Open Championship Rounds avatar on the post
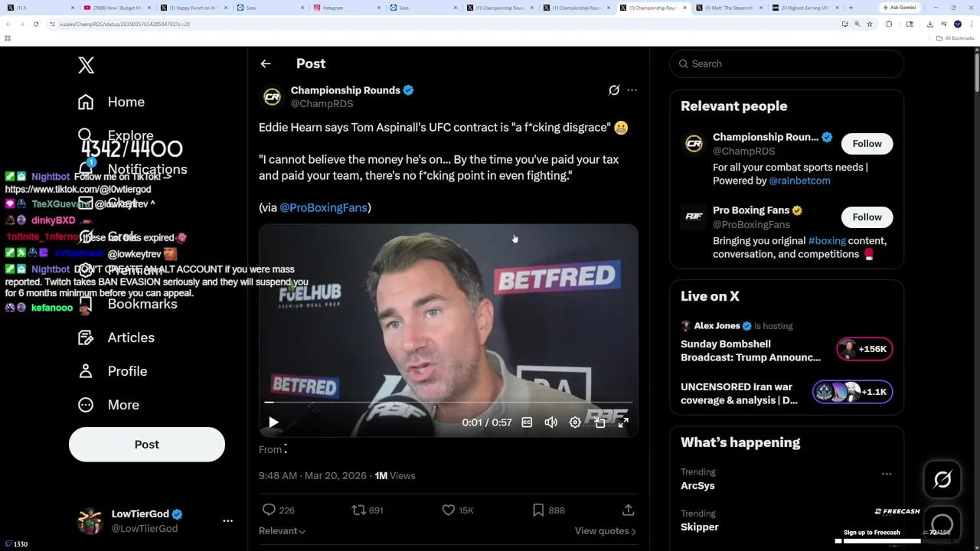Viewport: 980px width, 551px height. [x=272, y=97]
